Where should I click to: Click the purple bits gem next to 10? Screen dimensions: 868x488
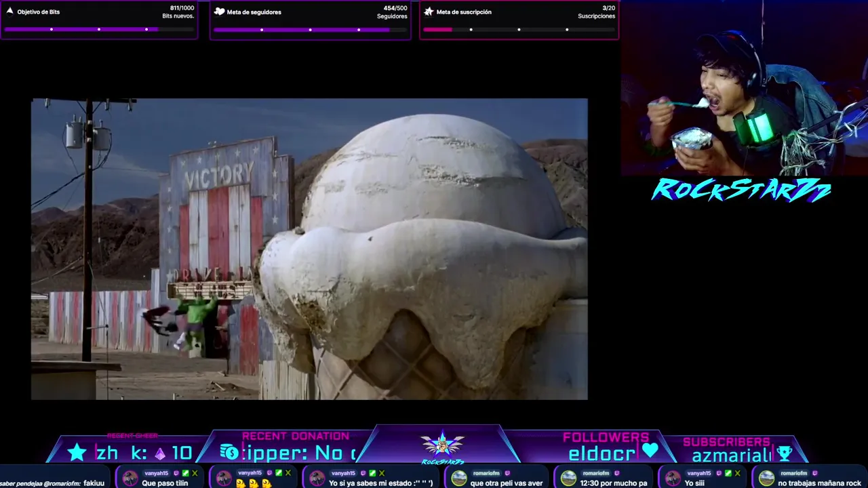[x=160, y=453]
